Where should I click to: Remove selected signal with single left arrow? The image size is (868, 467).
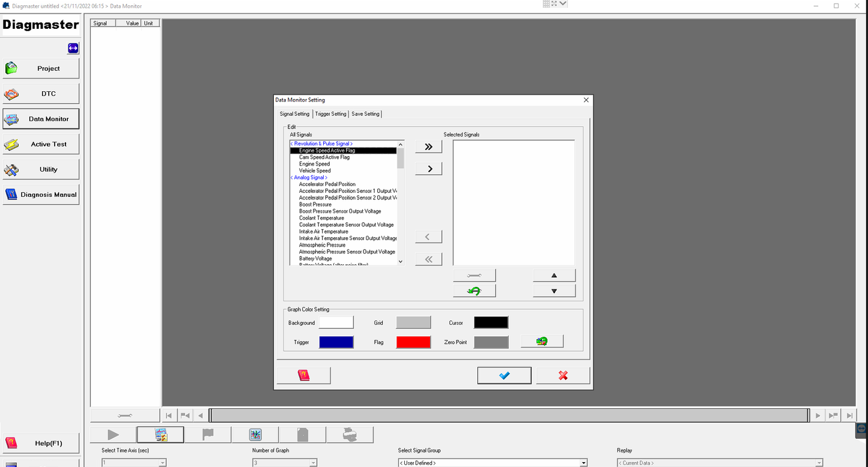(429, 237)
